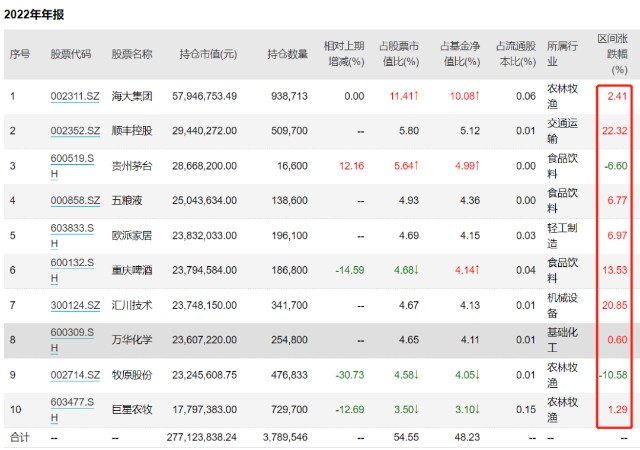Viewport: 640px width, 450px height.
Task: Click industry 机械设备 in row 7
Action: (562, 305)
